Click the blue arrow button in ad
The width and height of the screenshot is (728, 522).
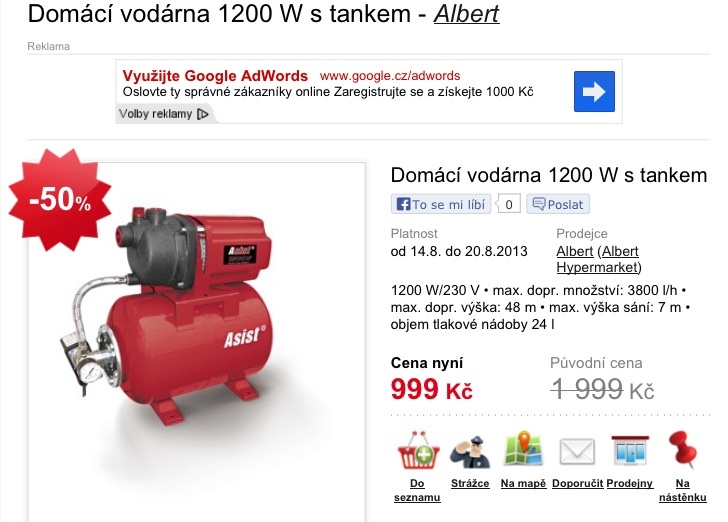coord(594,91)
